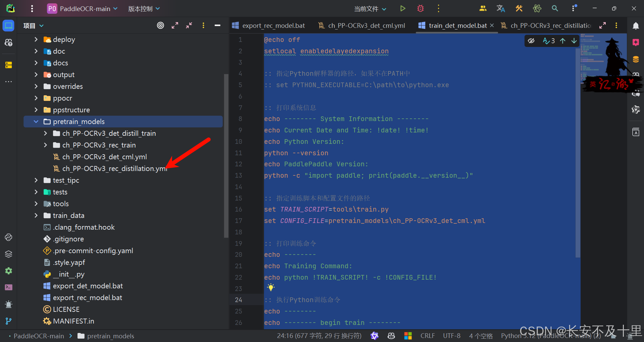The height and width of the screenshot is (342, 644).
Task: Click Windows logo icon in status bar
Action: pos(408,336)
